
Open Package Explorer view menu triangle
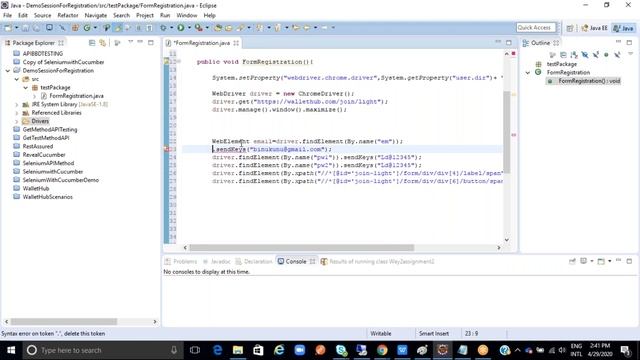coord(130,42)
